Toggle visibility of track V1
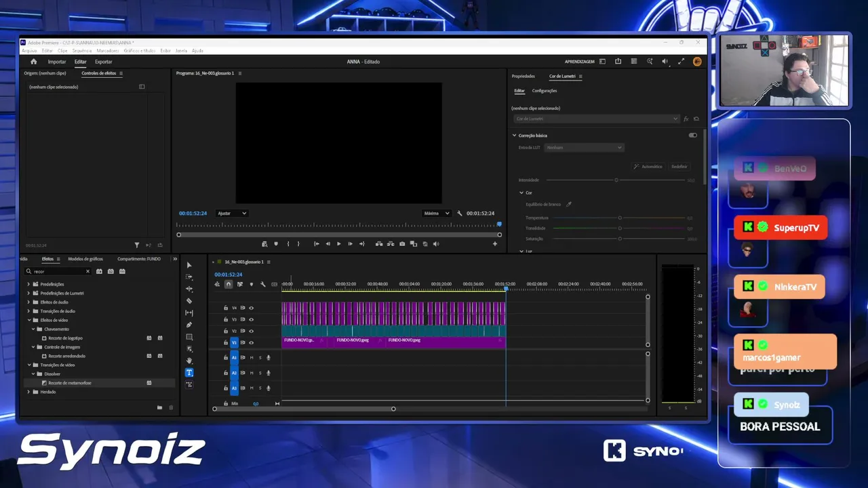Screen dimensions: 868x488 coord(251,343)
